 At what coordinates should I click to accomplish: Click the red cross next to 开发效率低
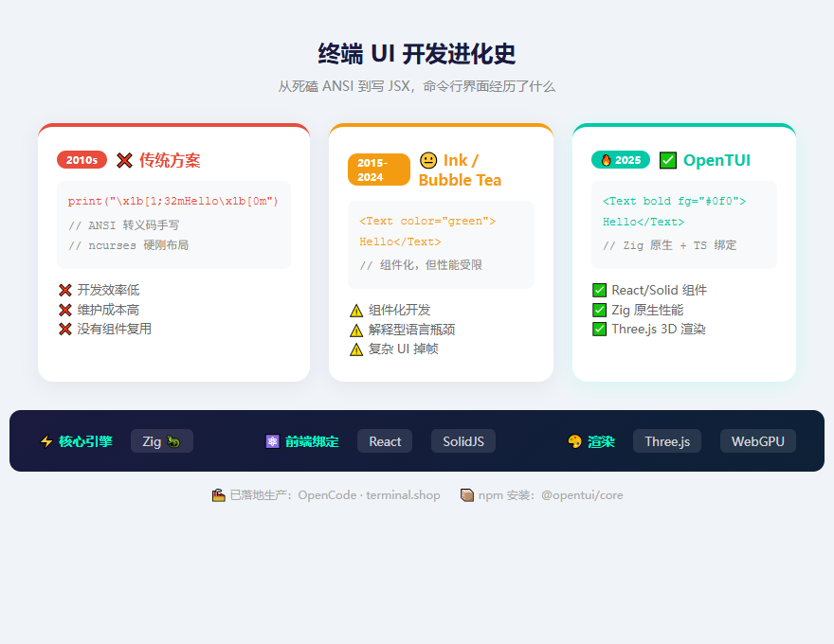[65, 290]
